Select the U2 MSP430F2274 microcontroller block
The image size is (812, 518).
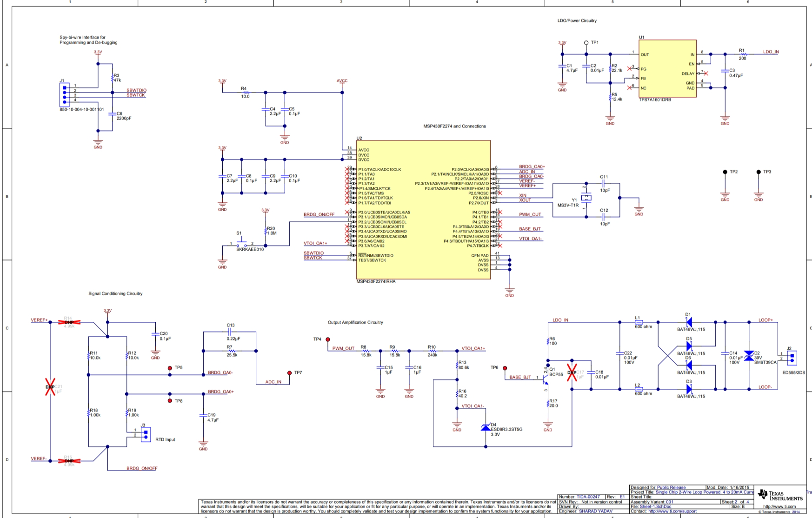point(423,209)
